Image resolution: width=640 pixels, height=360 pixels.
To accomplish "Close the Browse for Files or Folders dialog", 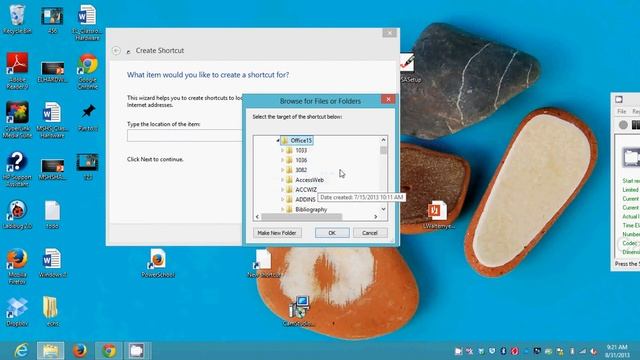I will coord(388,99).
